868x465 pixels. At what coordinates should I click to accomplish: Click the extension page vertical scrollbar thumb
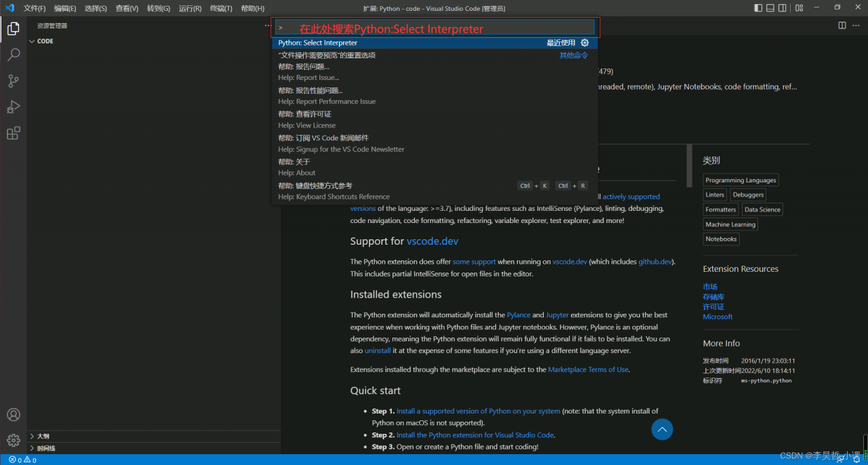[690, 165]
